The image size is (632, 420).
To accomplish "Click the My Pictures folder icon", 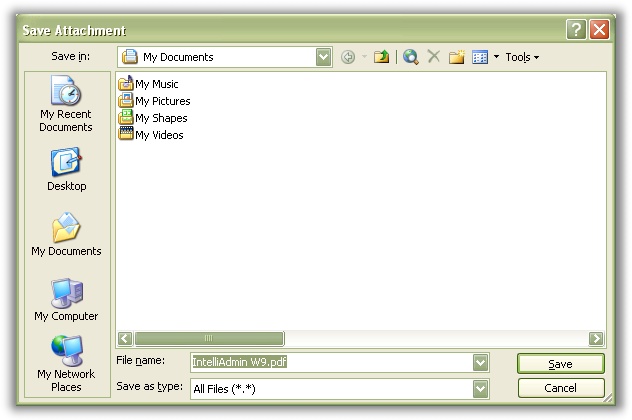I will click(126, 100).
